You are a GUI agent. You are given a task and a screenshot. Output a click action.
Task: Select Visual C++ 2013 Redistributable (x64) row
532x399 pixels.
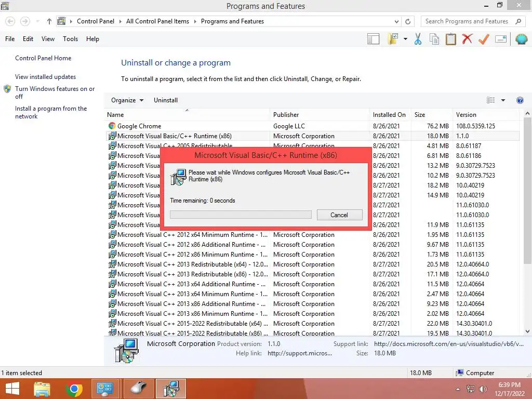[312, 264]
